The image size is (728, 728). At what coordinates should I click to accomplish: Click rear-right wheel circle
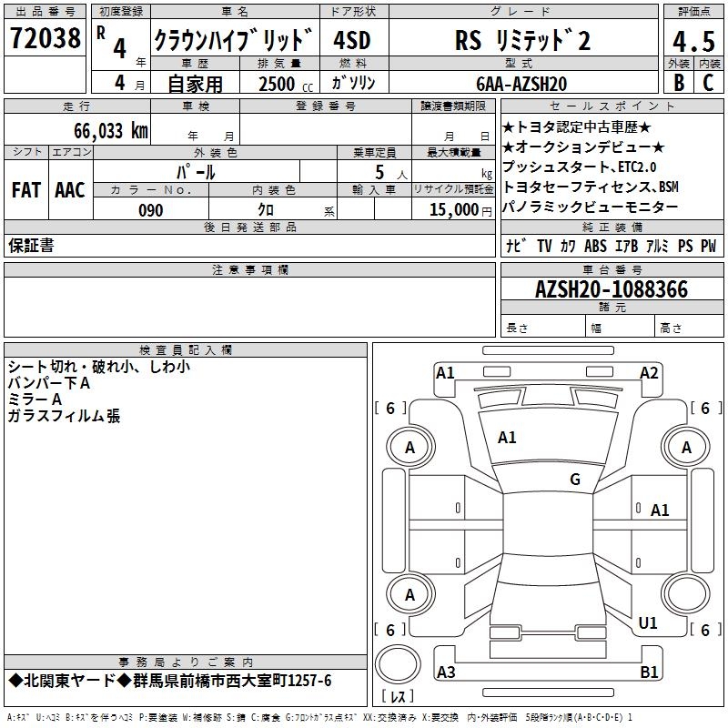coord(686,595)
